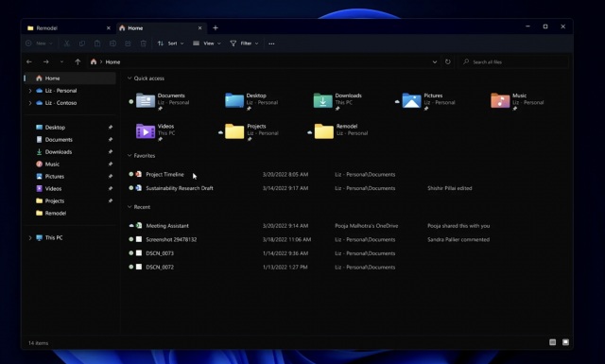Click the Paste clipboard icon in toolbar
Viewport: 605px width, 364px height.
[x=97, y=43]
